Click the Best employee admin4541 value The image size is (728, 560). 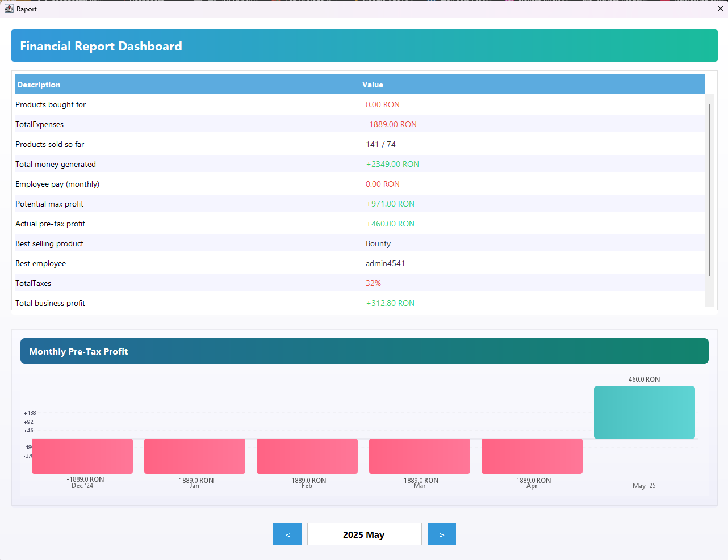click(385, 263)
